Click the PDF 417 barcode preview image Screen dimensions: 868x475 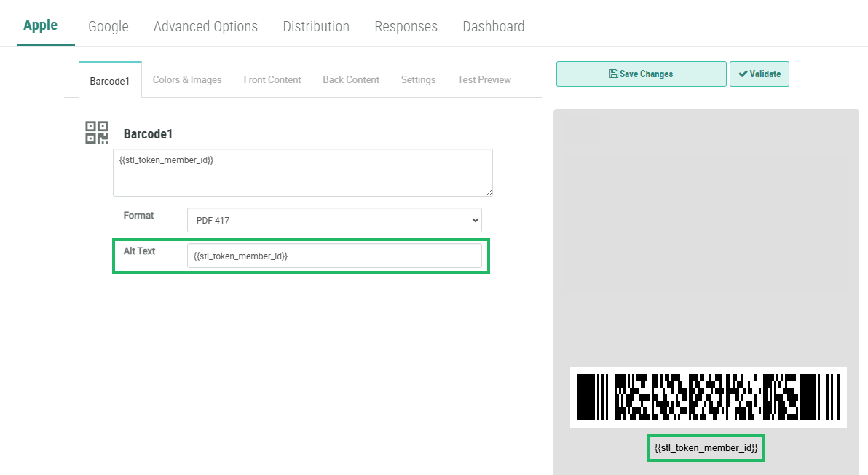[x=708, y=397]
